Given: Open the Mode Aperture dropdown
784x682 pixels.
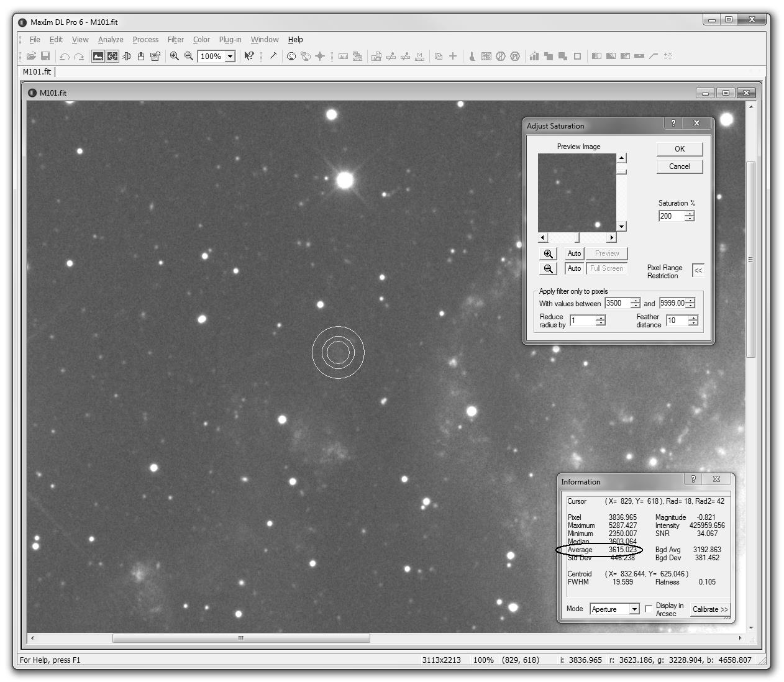Looking at the screenshot, I should [634, 609].
